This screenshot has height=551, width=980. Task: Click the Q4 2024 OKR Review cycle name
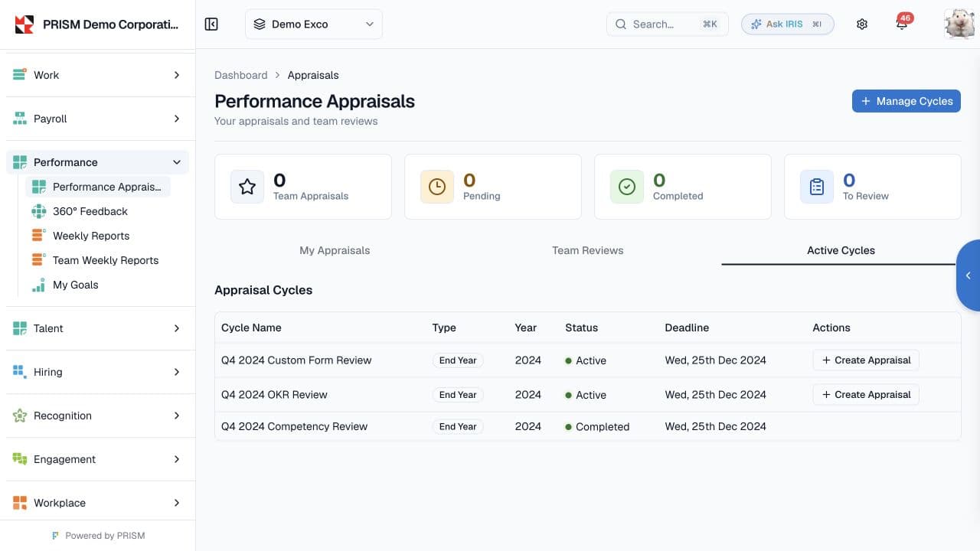(274, 395)
